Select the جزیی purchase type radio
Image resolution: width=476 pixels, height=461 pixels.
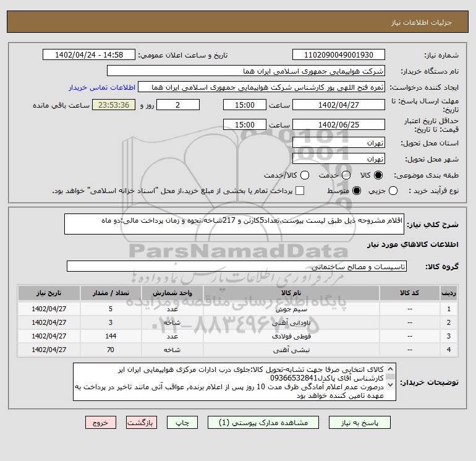[x=393, y=191]
